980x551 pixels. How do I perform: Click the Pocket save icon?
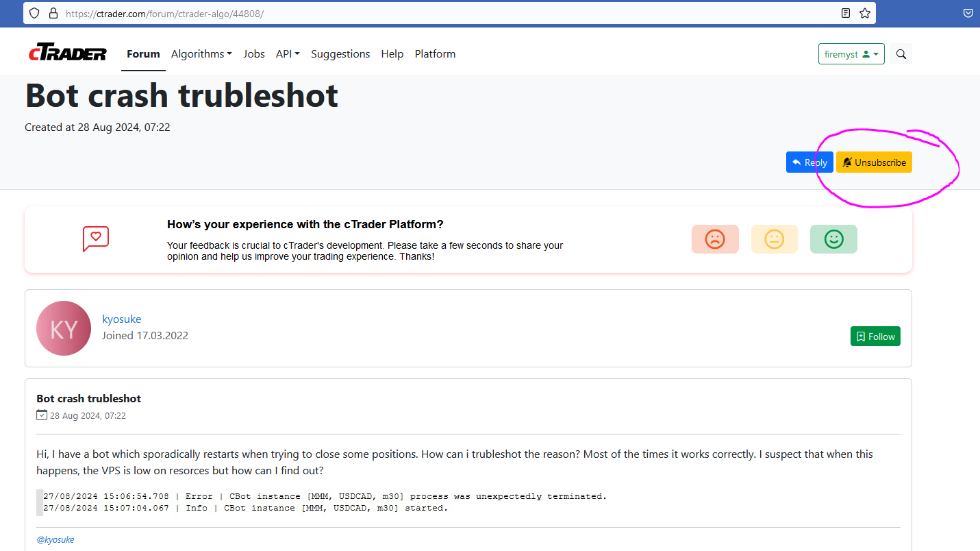968,13
